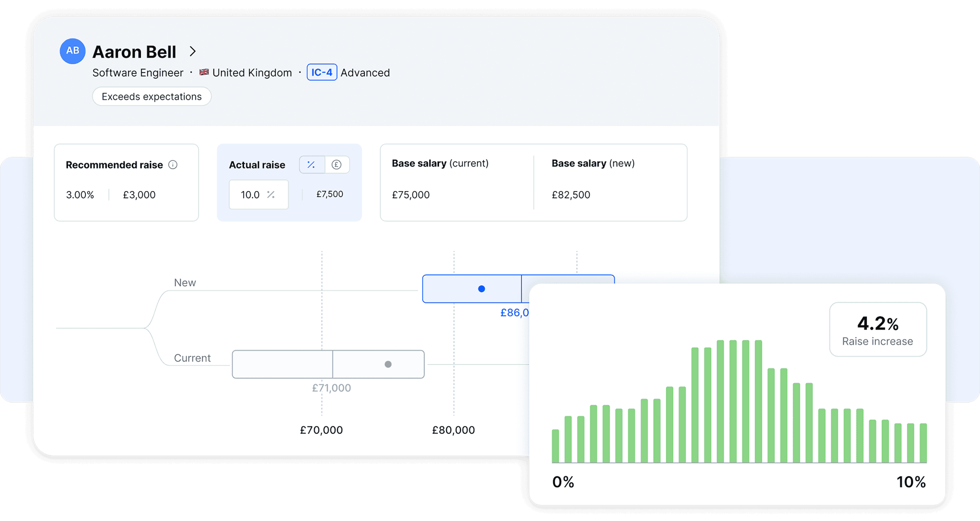Screen dimensions: 980x521
Task: Click the Aaron Bell name heading
Action: [x=134, y=52]
